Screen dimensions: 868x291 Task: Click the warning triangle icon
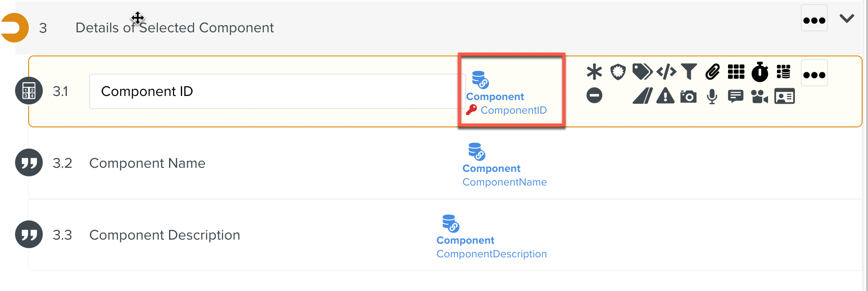(x=665, y=96)
